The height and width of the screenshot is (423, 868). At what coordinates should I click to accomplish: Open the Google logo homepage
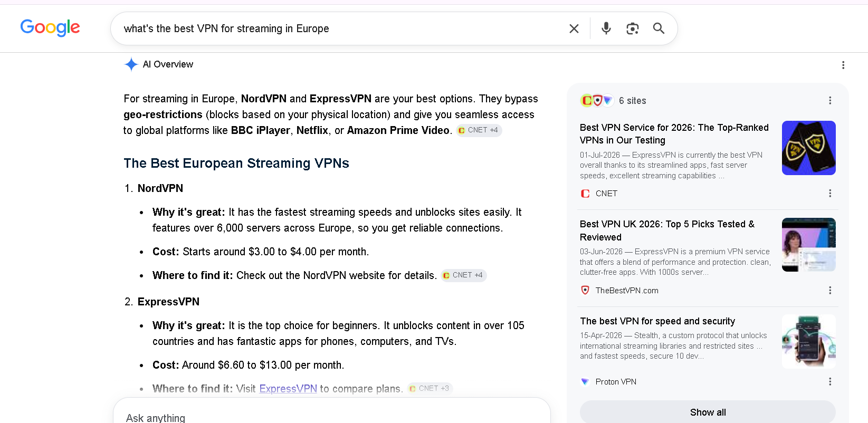click(50, 27)
